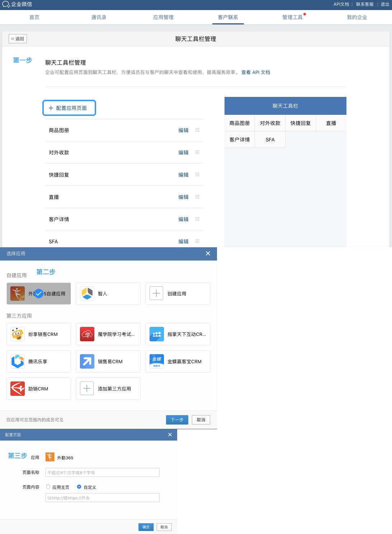
Task: Click 下一步 in the 选择应用 dialog
Action: 177,420
